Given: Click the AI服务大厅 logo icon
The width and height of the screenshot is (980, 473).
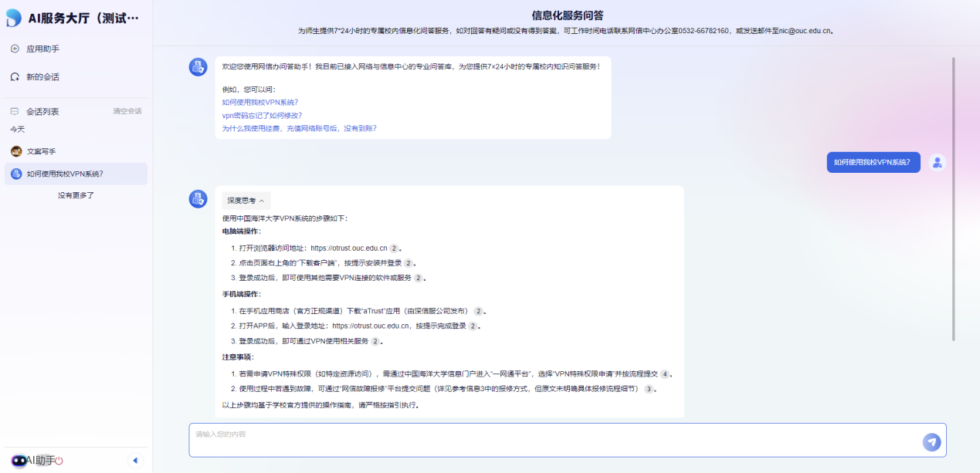Looking at the screenshot, I should click(x=14, y=18).
